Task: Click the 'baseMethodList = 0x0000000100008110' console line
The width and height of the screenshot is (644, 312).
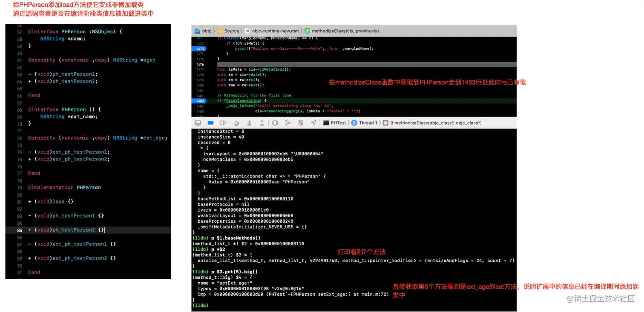Action: pos(245,199)
